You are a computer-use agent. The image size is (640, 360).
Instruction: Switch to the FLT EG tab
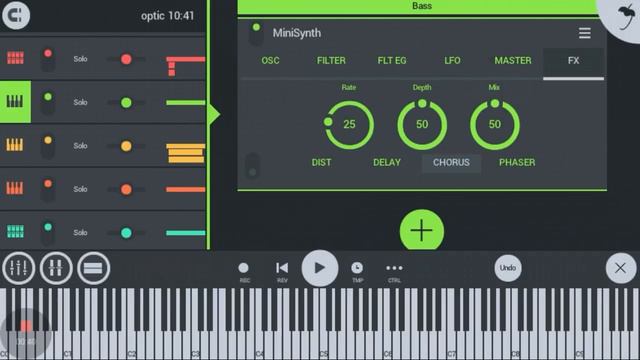coord(392,60)
